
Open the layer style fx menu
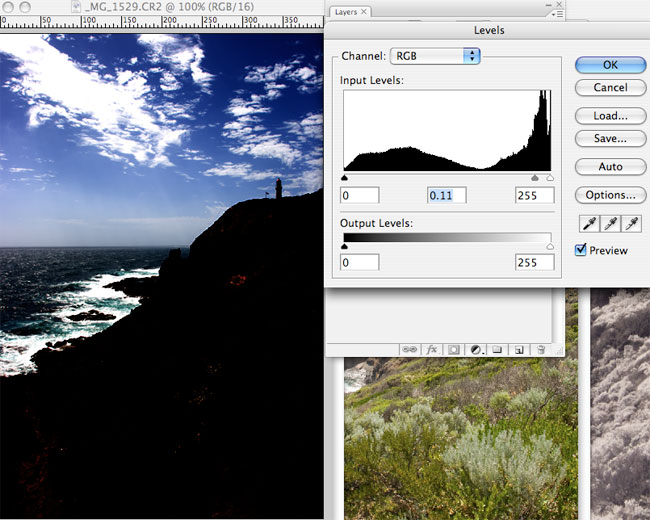[432, 350]
